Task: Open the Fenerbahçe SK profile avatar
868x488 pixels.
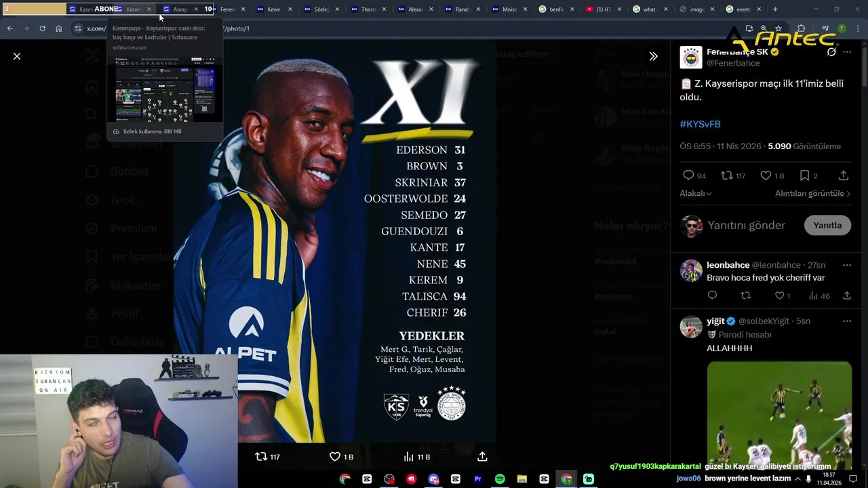Action: (691, 58)
